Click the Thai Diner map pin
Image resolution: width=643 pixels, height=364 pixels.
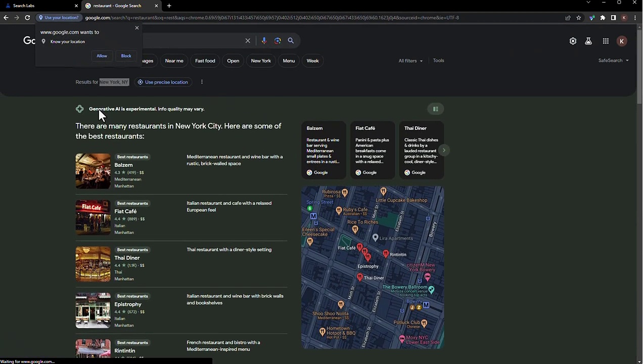(359, 277)
